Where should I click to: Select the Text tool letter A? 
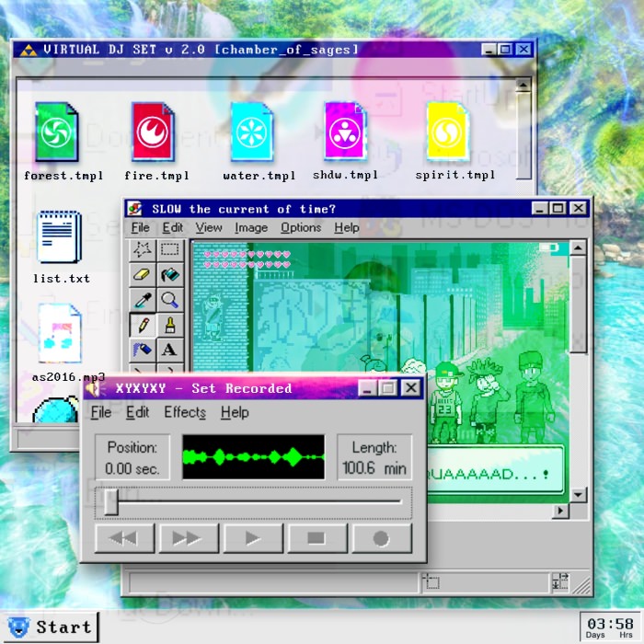[x=169, y=350]
